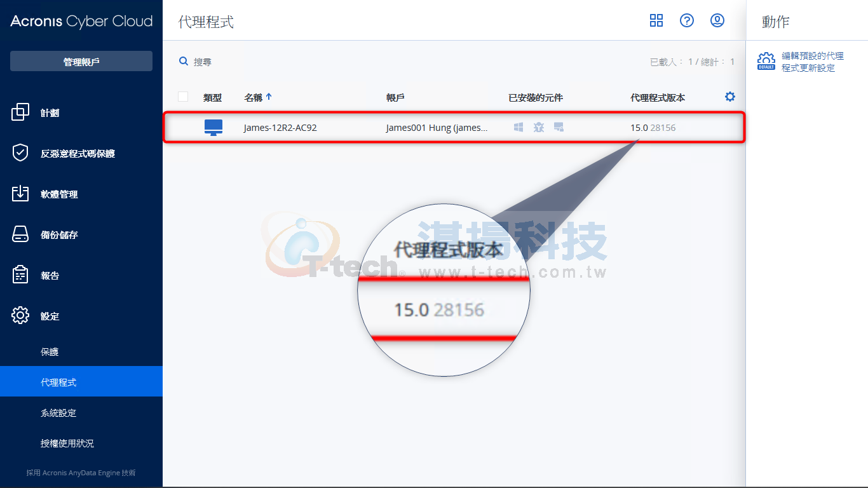Sort by the 代理程式版本 column header
This screenshot has width=868, height=488.
(658, 97)
